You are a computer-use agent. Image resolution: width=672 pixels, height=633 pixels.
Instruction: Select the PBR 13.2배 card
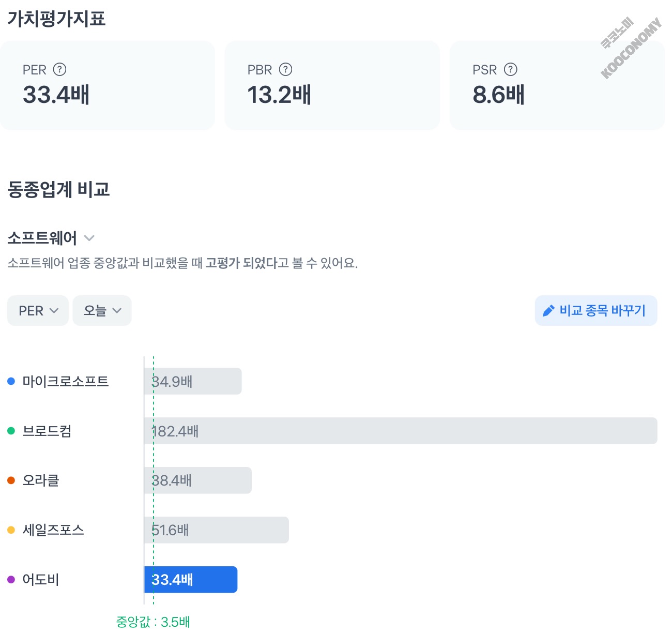332,85
